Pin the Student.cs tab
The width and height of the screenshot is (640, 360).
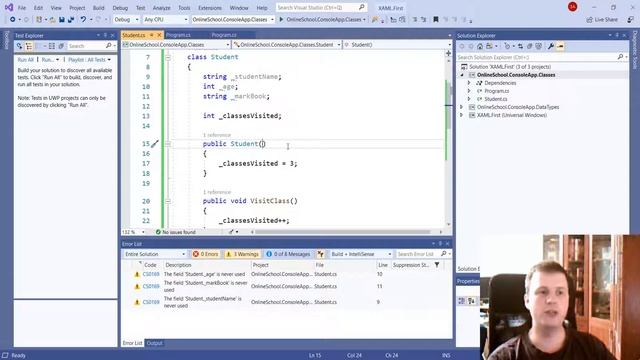coord(151,35)
